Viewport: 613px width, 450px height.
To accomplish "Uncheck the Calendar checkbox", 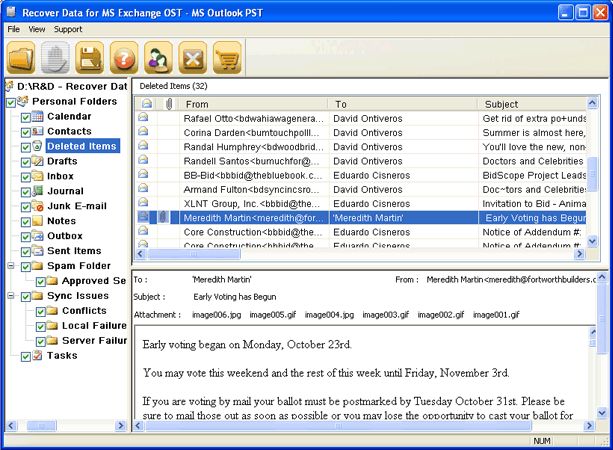I will [x=26, y=118].
